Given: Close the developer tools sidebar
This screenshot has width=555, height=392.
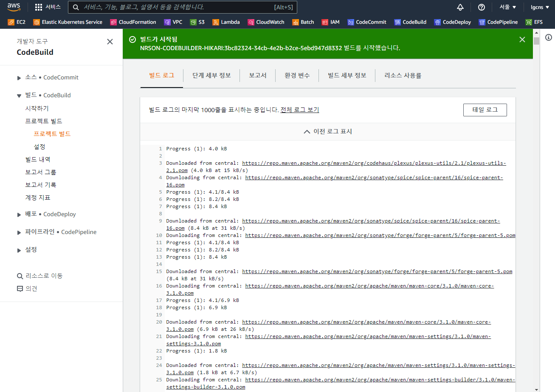Looking at the screenshot, I should coord(110,42).
